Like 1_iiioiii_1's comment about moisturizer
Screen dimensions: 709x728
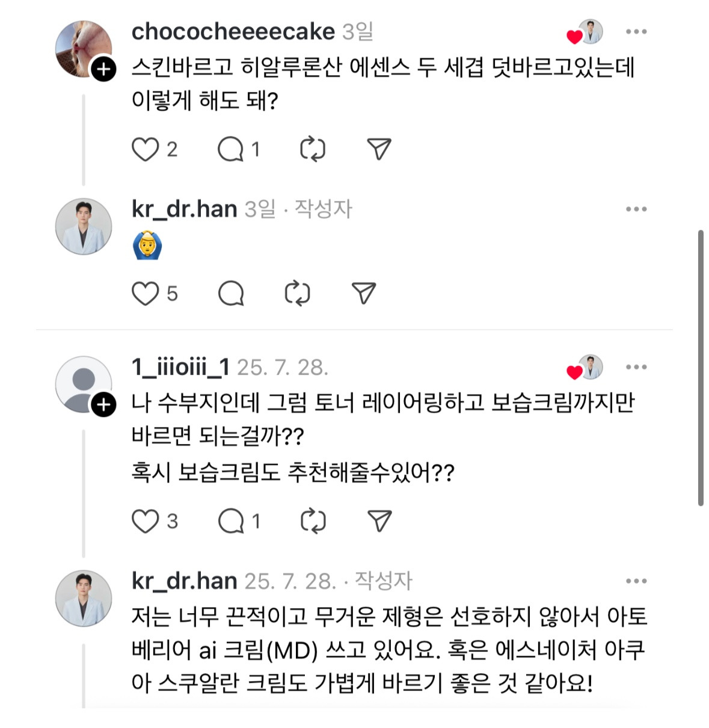pos(145,521)
